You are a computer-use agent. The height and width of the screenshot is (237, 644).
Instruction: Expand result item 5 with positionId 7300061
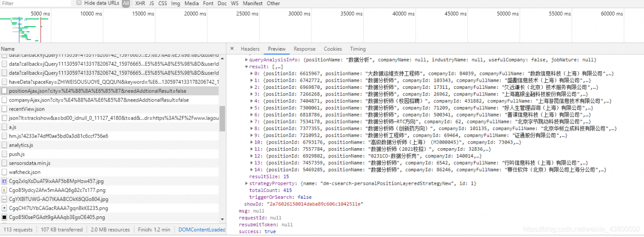252,107
